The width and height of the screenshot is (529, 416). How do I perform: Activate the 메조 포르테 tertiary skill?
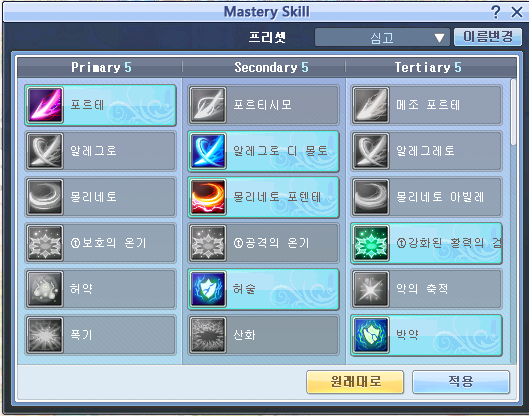click(x=426, y=105)
